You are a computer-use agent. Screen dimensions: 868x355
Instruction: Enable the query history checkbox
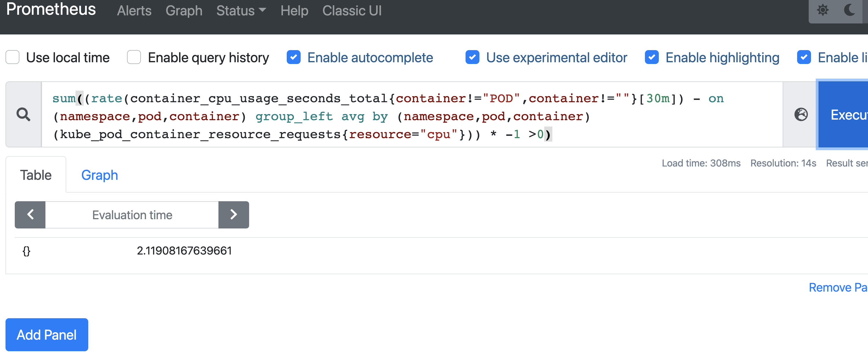pyautogui.click(x=134, y=57)
